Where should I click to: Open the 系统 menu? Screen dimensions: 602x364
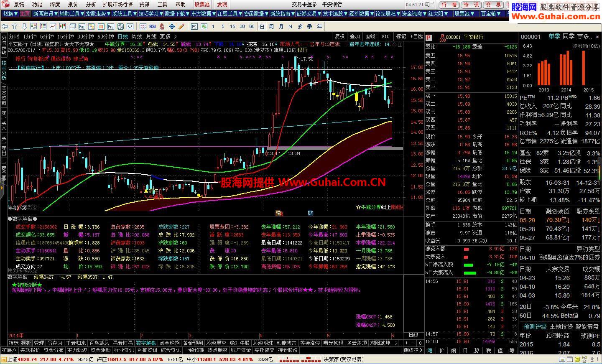19,4
